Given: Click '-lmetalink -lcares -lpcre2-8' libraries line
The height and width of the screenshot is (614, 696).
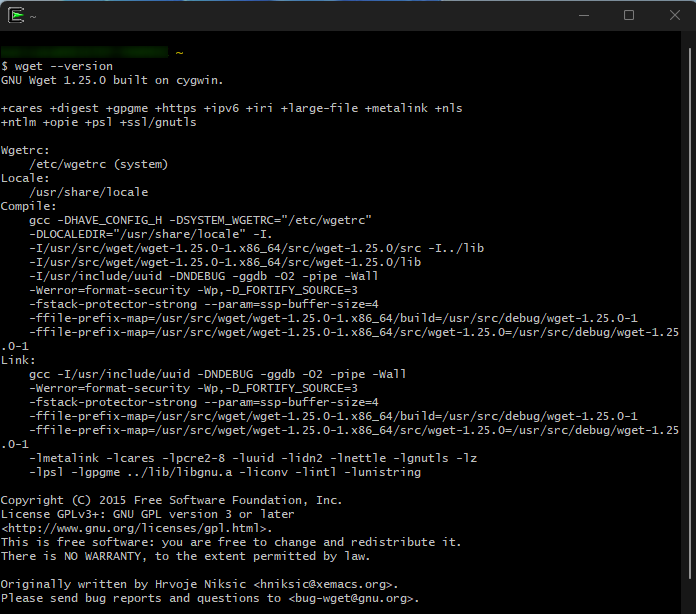Looking at the screenshot, I should 253,458.
